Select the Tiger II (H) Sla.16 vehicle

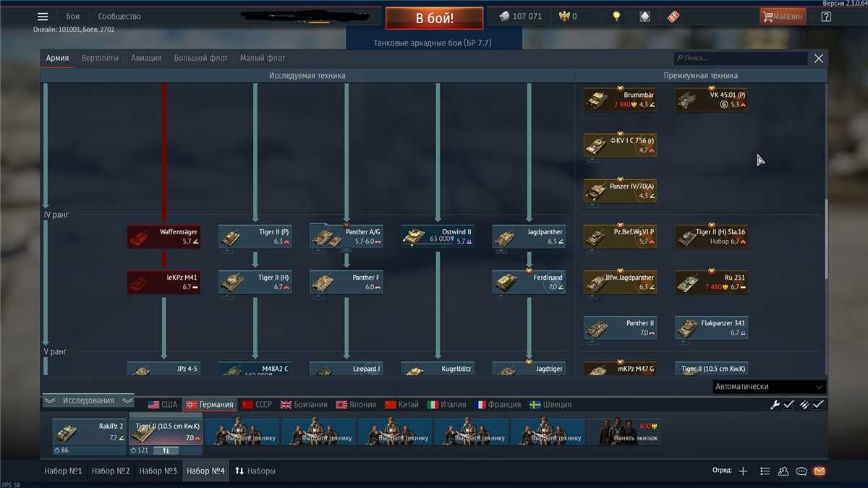712,236
